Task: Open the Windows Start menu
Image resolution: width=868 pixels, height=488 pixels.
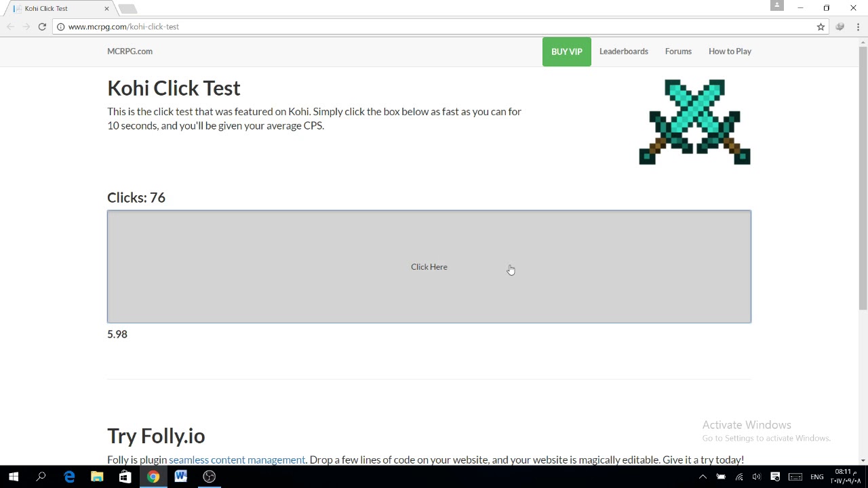Action: pyautogui.click(x=14, y=476)
